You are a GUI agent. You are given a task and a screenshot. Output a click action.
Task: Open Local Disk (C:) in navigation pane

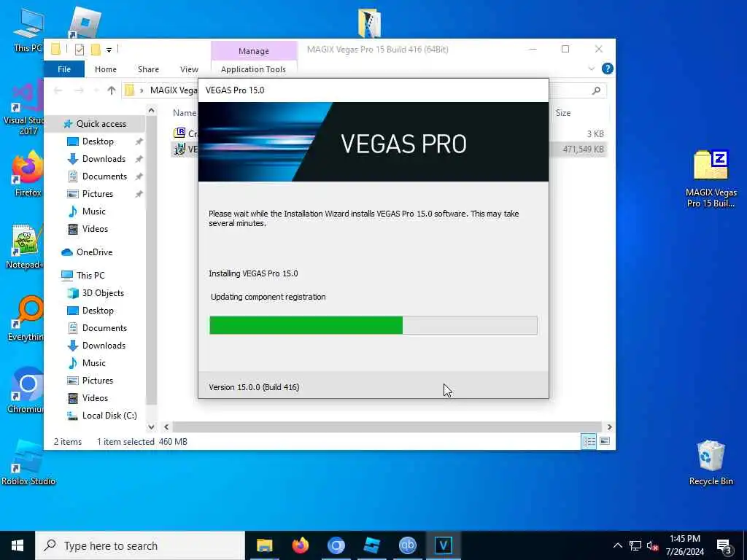tap(109, 415)
